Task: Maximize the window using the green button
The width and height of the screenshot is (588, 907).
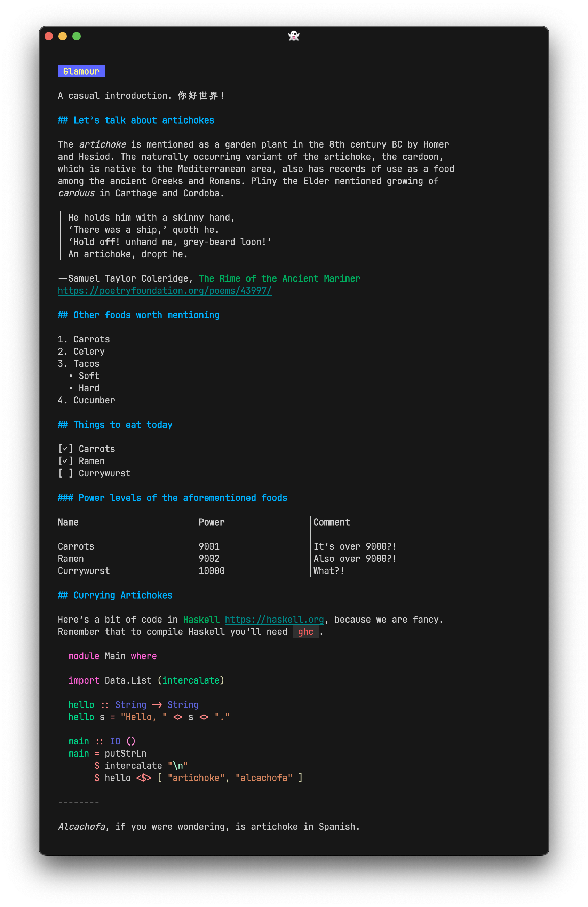Action: [77, 36]
